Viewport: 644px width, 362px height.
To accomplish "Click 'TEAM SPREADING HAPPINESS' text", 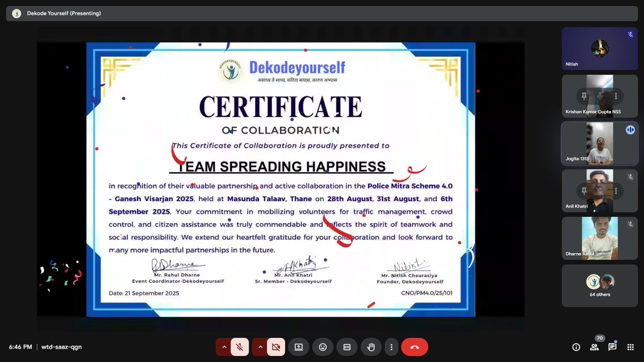I will [x=281, y=166].
